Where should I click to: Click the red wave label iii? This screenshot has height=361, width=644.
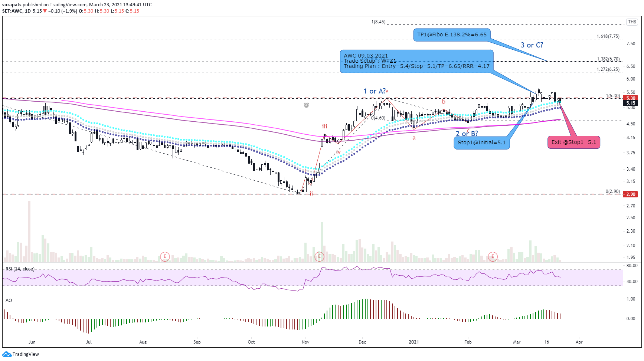324,127
